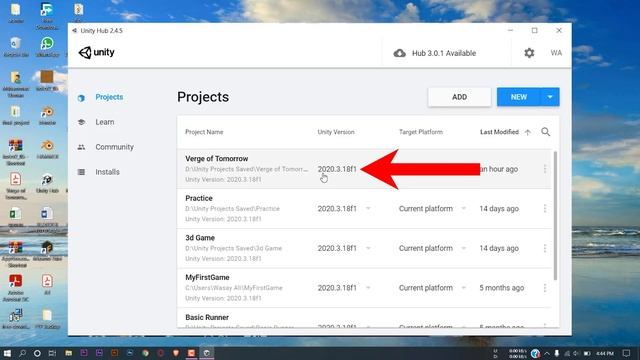Click the taskbar clock showing 4:44 PM

click(x=605, y=353)
